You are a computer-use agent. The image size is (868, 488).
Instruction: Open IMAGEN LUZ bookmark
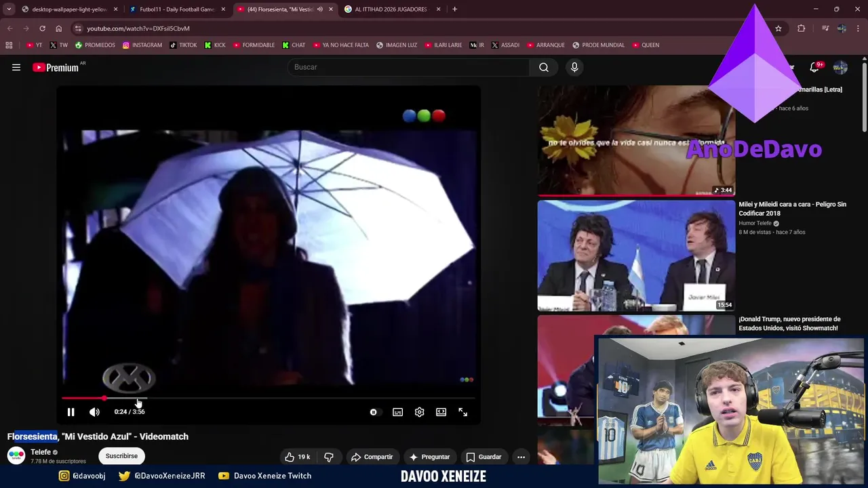(397, 45)
